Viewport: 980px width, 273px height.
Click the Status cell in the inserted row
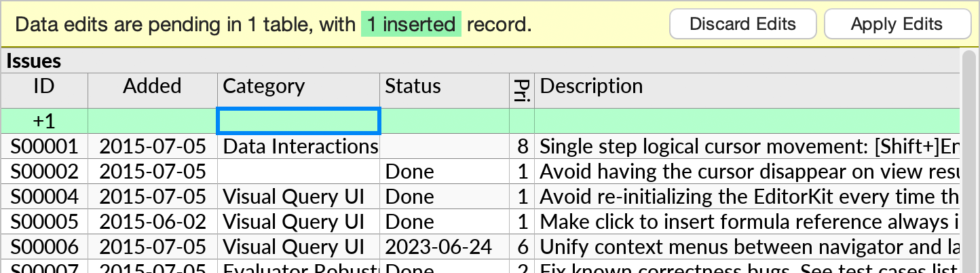(445, 121)
